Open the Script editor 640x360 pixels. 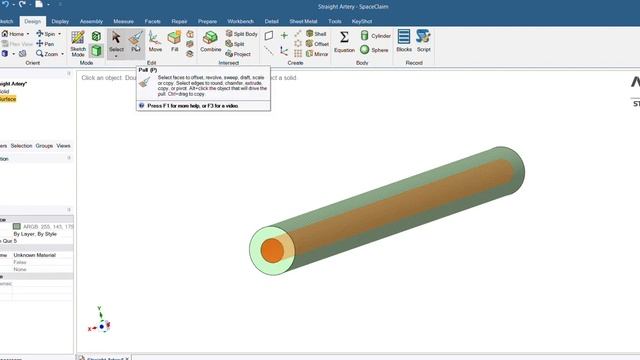pos(424,41)
